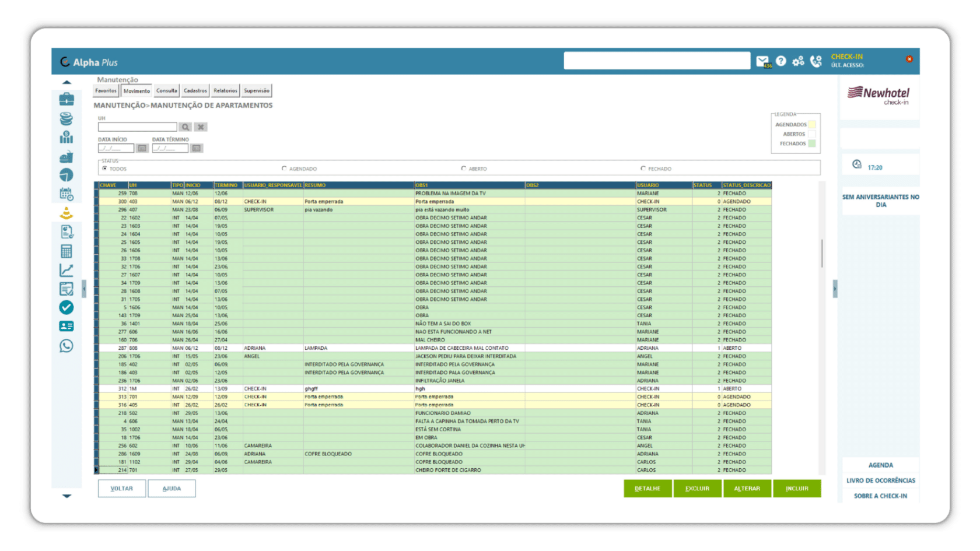The image size is (980, 551).
Task: Collapse the left sidebar with arrow handle
Action: [84, 289]
